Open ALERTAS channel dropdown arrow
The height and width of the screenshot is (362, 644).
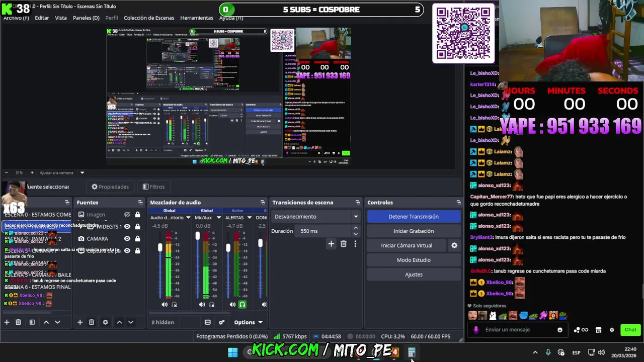pos(249,218)
